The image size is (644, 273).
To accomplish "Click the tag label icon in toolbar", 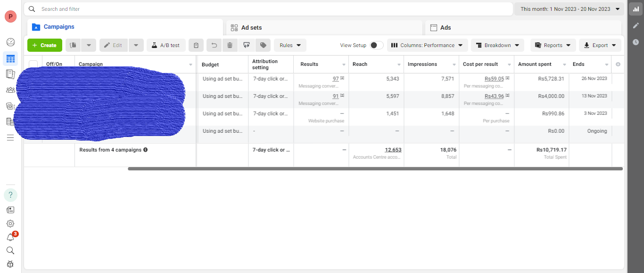I will 263,45.
